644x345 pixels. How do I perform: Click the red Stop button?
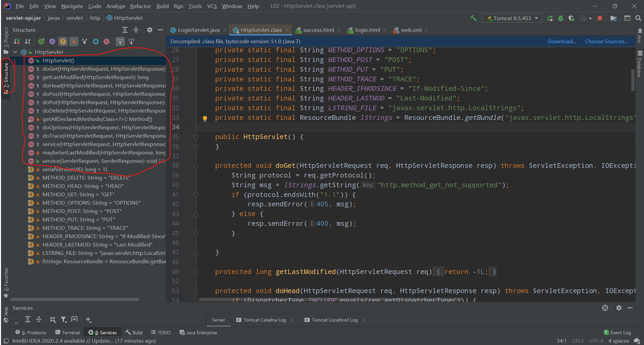[x=600, y=18]
